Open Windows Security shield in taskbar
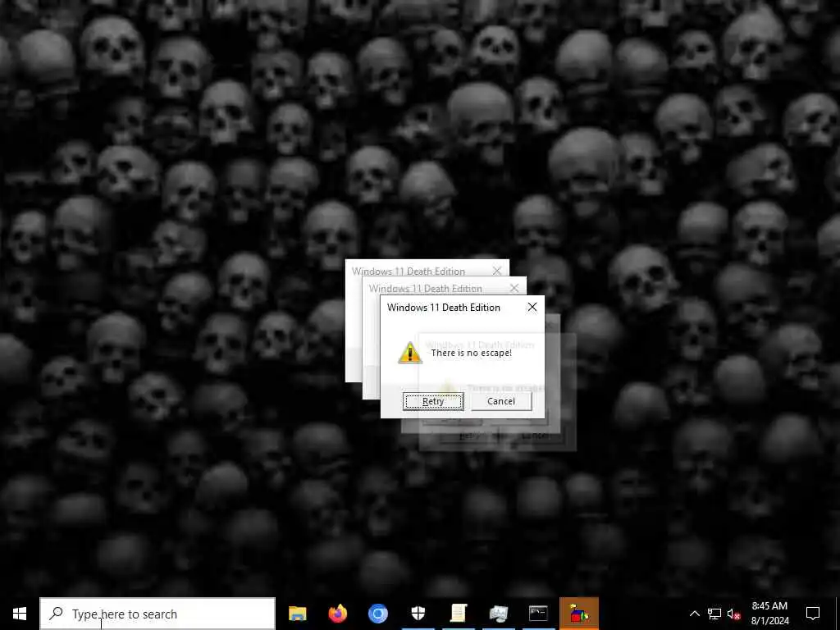This screenshot has height=630, width=840. [418, 614]
